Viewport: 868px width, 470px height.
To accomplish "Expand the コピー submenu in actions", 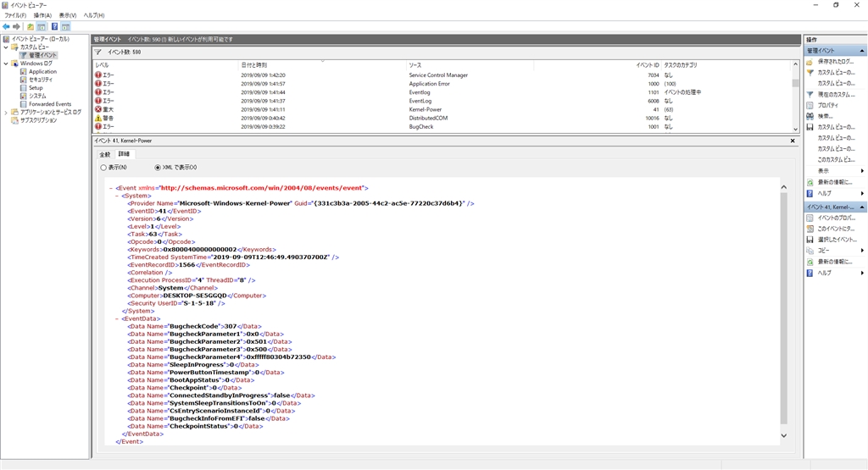I will tap(862, 251).
